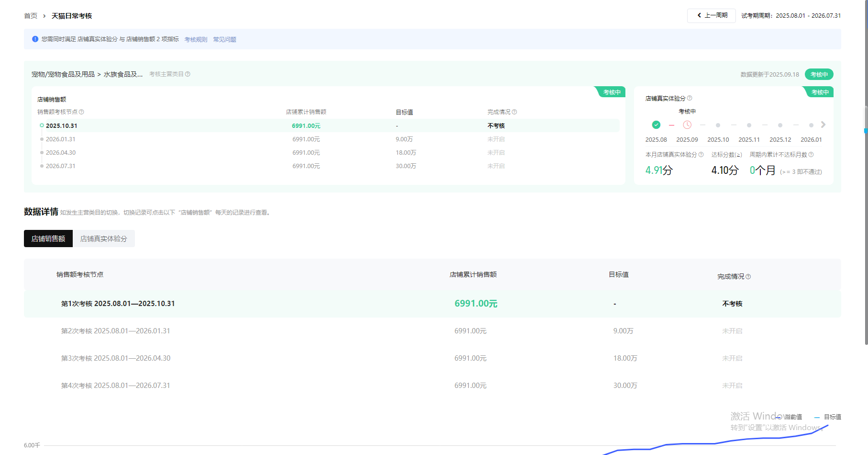Expand timeline with right chevron arrow
868x455 pixels.
click(x=823, y=125)
